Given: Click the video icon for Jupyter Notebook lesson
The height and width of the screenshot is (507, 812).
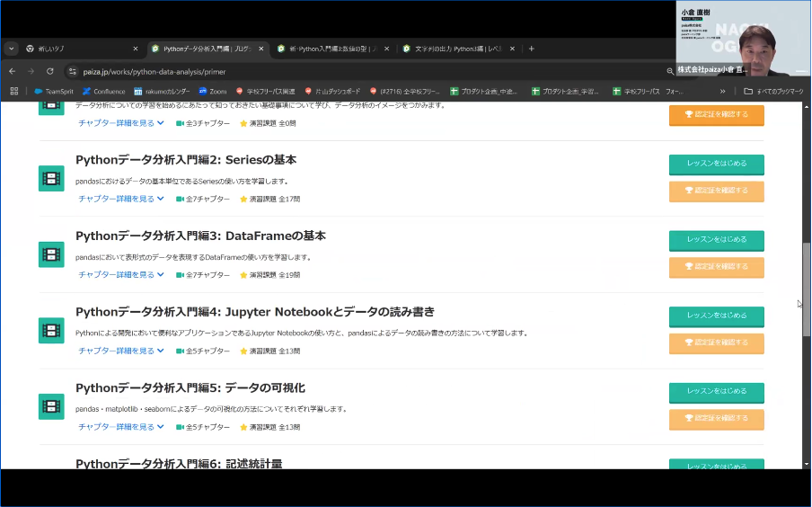Looking at the screenshot, I should (x=51, y=330).
